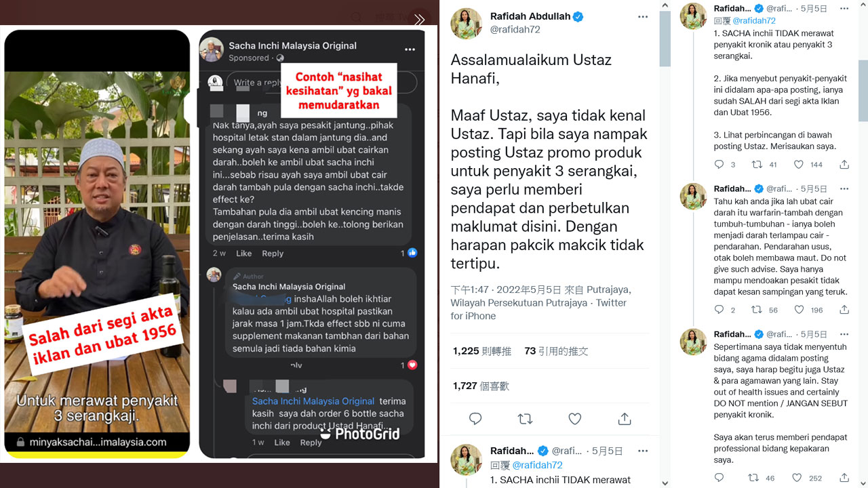Retweet the reply with 41 retweets
The width and height of the screenshot is (868, 488).
(757, 164)
